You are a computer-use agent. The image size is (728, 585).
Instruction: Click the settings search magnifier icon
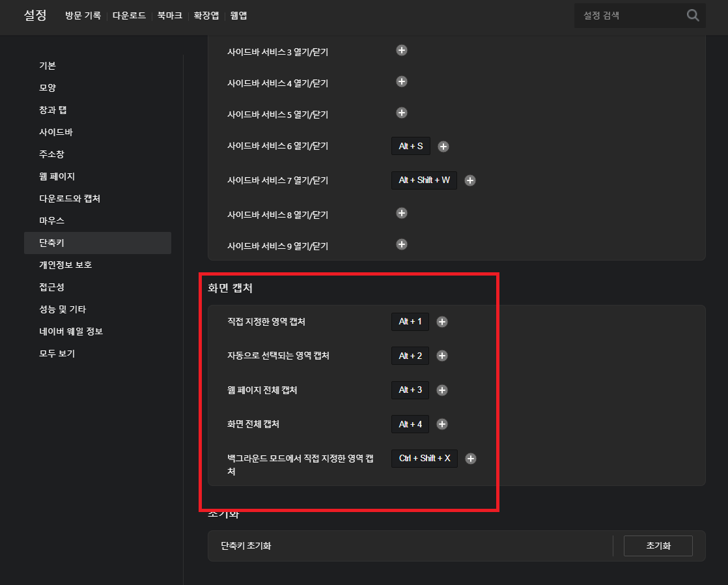coord(692,15)
